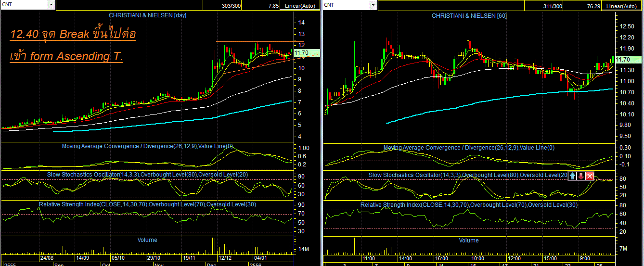Click the Volume label on 60-minute chart
Viewport: 644px width, 266px height.
click(x=469, y=240)
